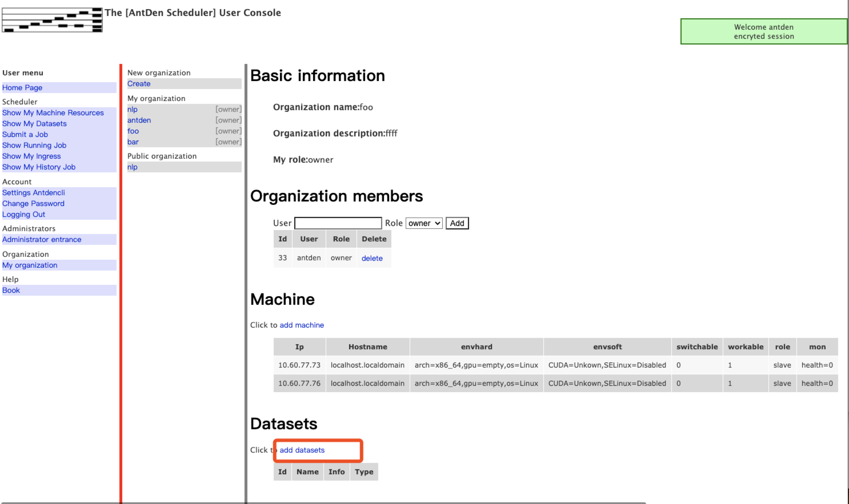This screenshot has width=849, height=504.
Task: Select nlp in My organization list
Action: coord(133,109)
